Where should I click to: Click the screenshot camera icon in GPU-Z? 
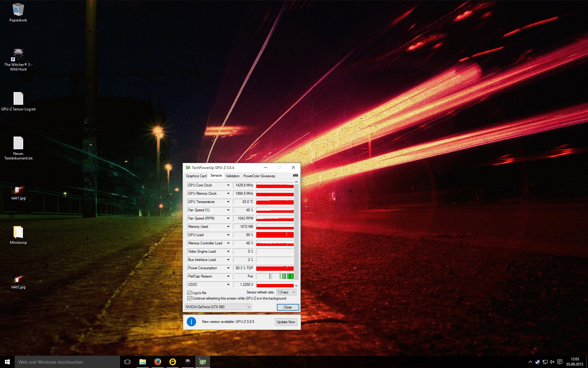pyautogui.click(x=295, y=175)
